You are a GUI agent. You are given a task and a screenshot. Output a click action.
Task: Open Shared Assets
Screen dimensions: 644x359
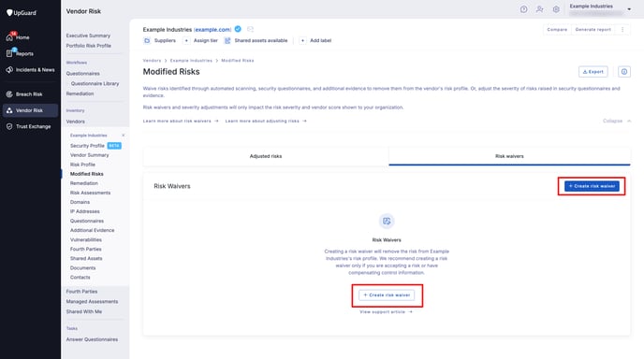86,258
